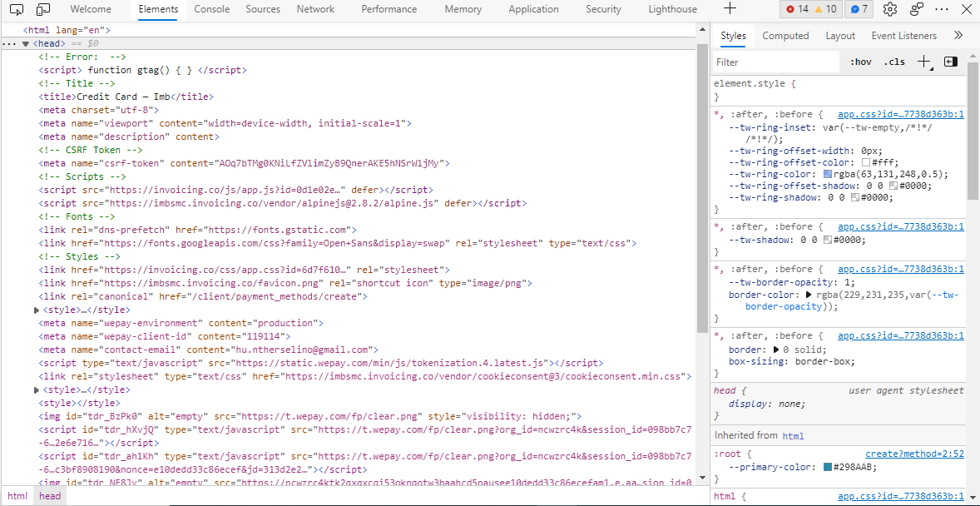This screenshot has width=980, height=506.
Task: Expand border-color shorthand triangle
Action: (x=808, y=294)
